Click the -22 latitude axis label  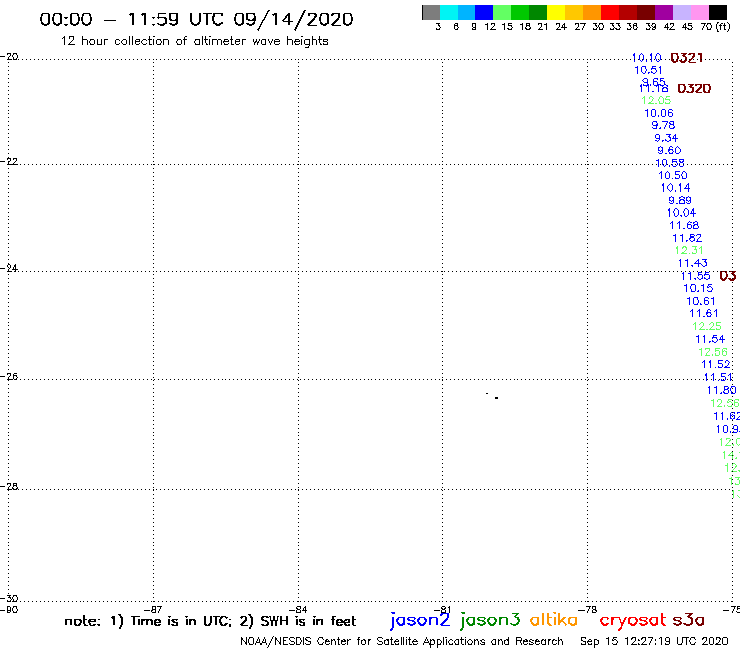click(9, 161)
